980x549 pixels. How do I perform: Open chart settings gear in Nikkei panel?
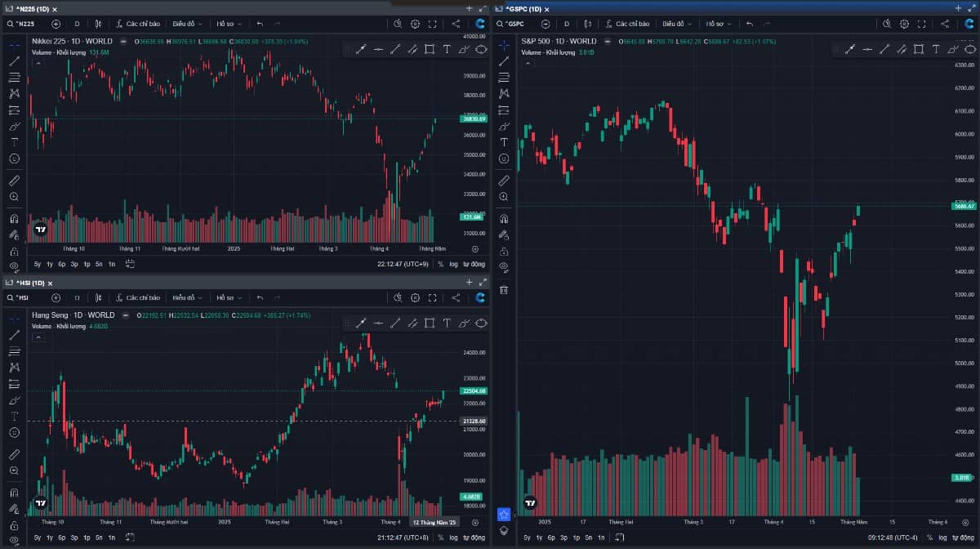click(x=415, y=24)
